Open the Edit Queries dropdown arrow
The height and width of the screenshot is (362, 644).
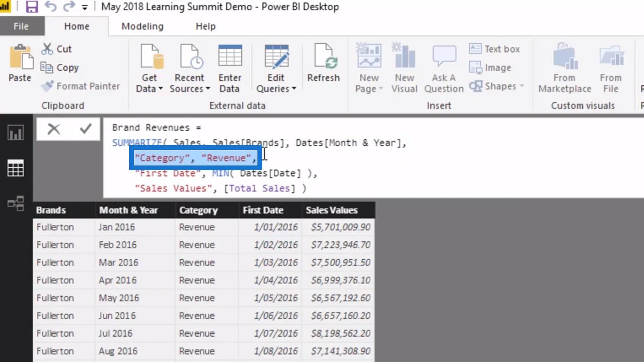(x=294, y=89)
